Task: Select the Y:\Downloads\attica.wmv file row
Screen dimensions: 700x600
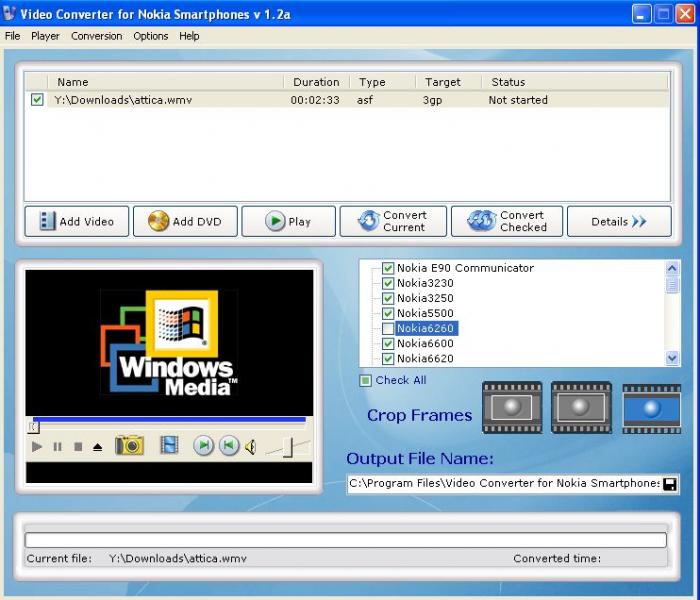Action: (x=346, y=100)
